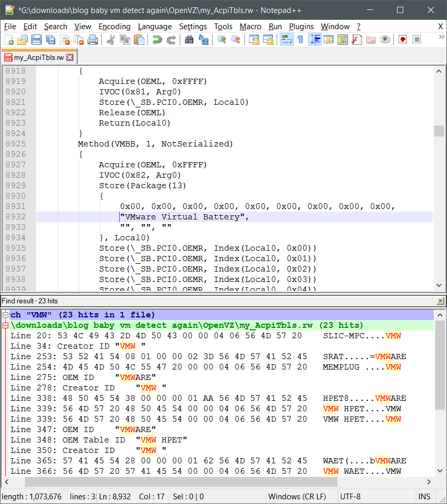Click the Close All toolbar icon
The width and height of the screenshot is (447, 504).
79,40
